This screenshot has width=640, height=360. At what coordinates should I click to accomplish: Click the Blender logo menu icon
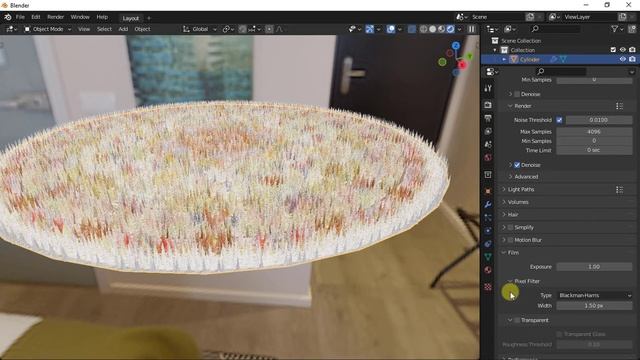[x=8, y=17]
